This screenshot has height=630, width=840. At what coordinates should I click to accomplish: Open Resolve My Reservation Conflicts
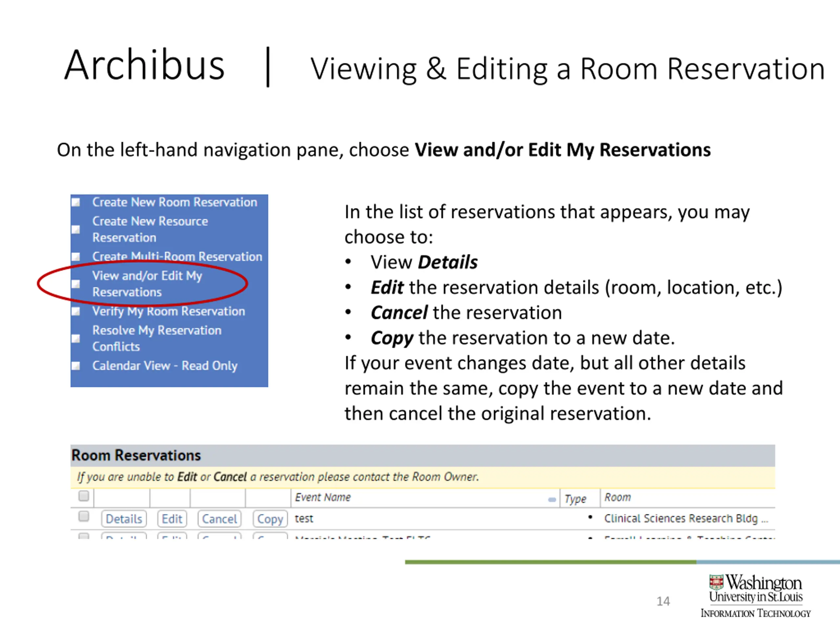pos(157,338)
